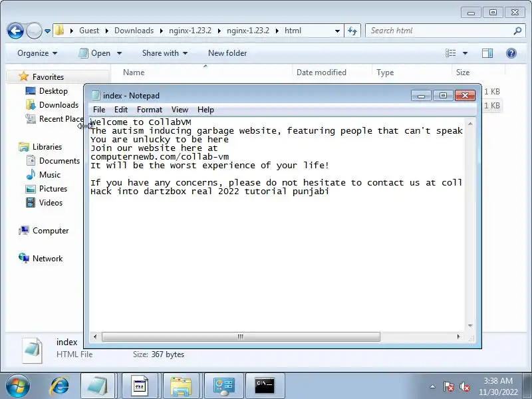Open Music library
Viewport: 532px width, 399px height.
click(49, 175)
